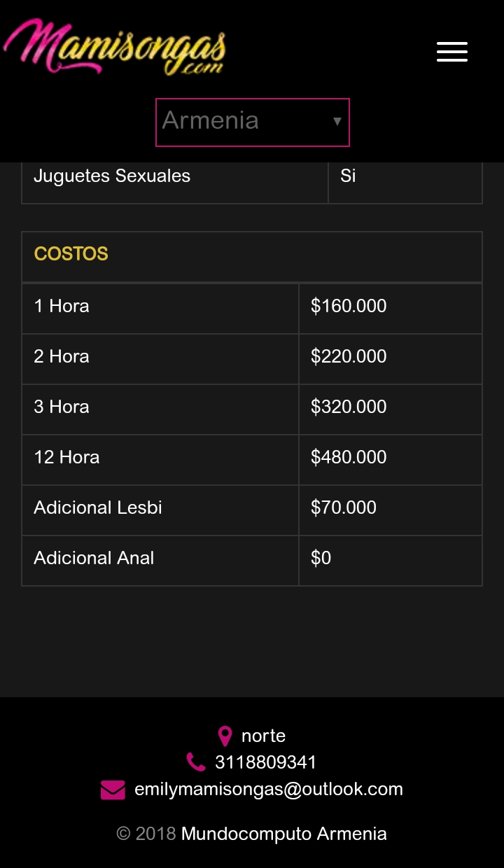Select the 3 Hora row label
Viewport: 504px width, 868px height.
point(62,407)
